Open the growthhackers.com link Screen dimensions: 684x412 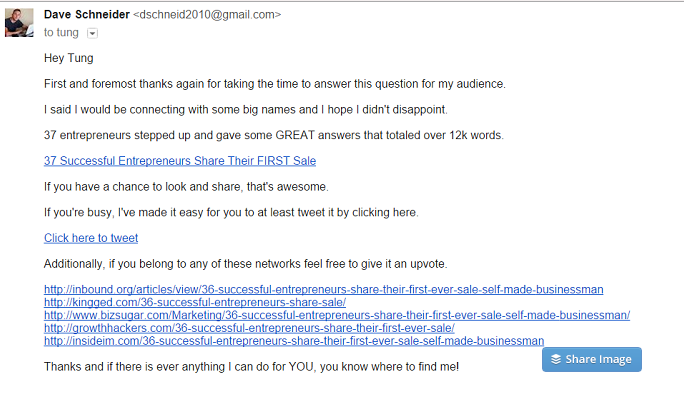click(249, 328)
